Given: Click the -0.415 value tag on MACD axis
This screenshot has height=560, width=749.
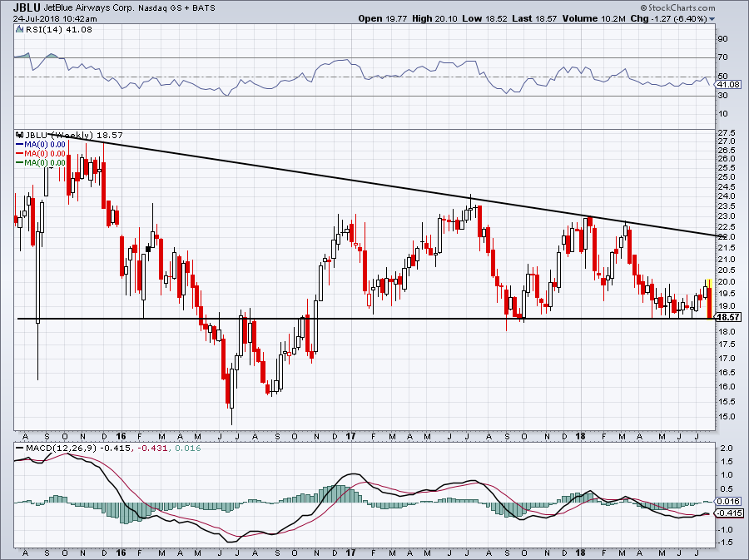Looking at the screenshot, I should [729, 513].
